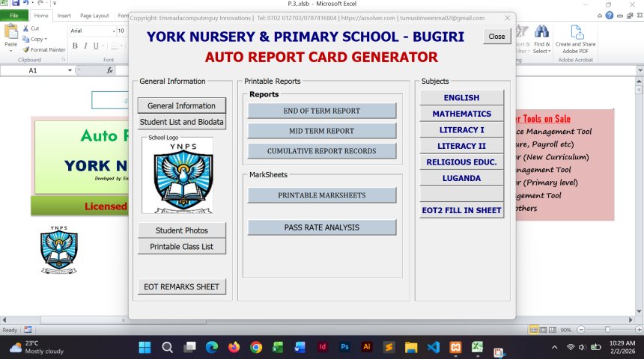
Task: Toggle Bold formatting in Font group
Action: click(75, 46)
